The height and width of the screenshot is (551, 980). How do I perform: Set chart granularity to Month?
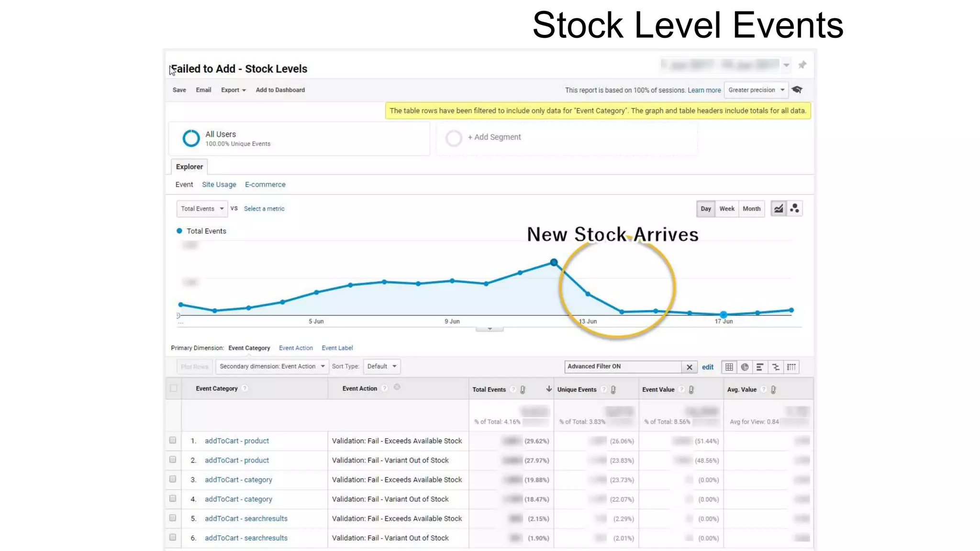(x=752, y=209)
